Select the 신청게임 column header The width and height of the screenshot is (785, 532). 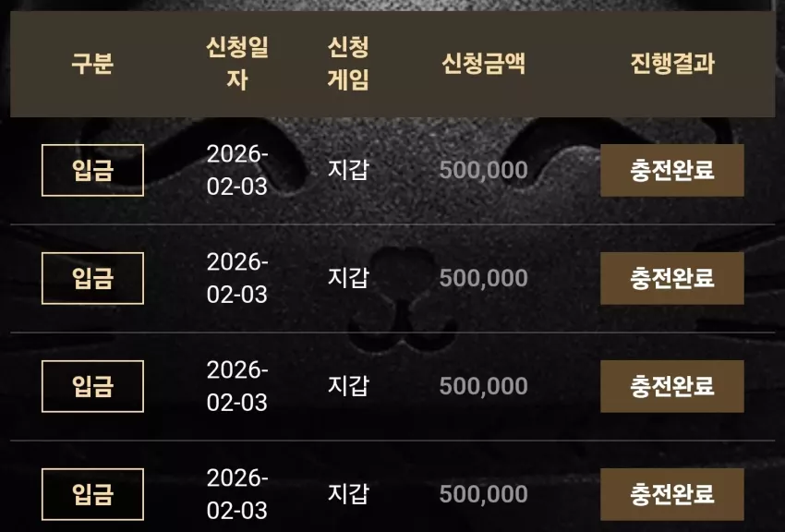tap(348, 64)
